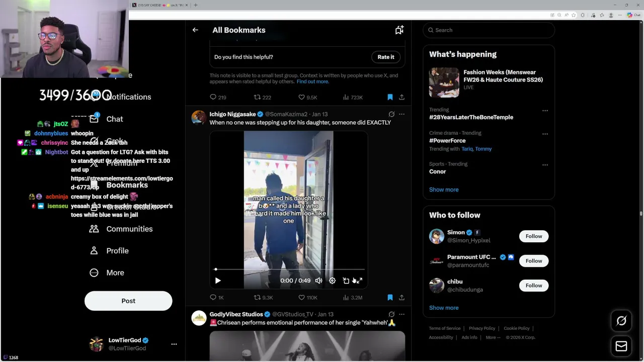The height and width of the screenshot is (362, 644).
Task: Open more options for #PowerForce trend
Action: [545, 134]
